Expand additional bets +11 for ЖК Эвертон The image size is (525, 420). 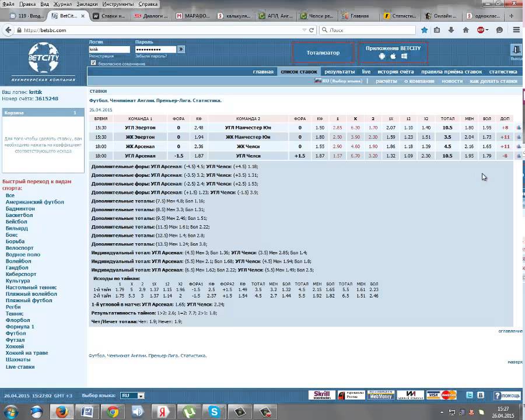505,137
